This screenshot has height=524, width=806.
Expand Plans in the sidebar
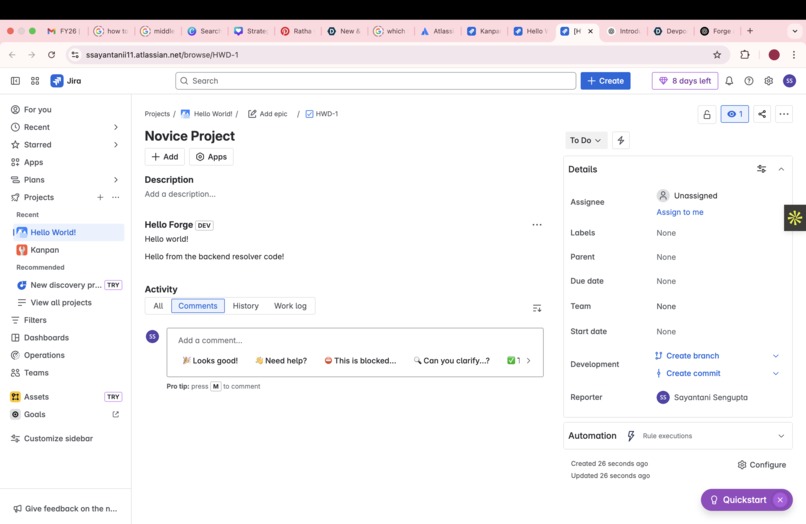116,179
